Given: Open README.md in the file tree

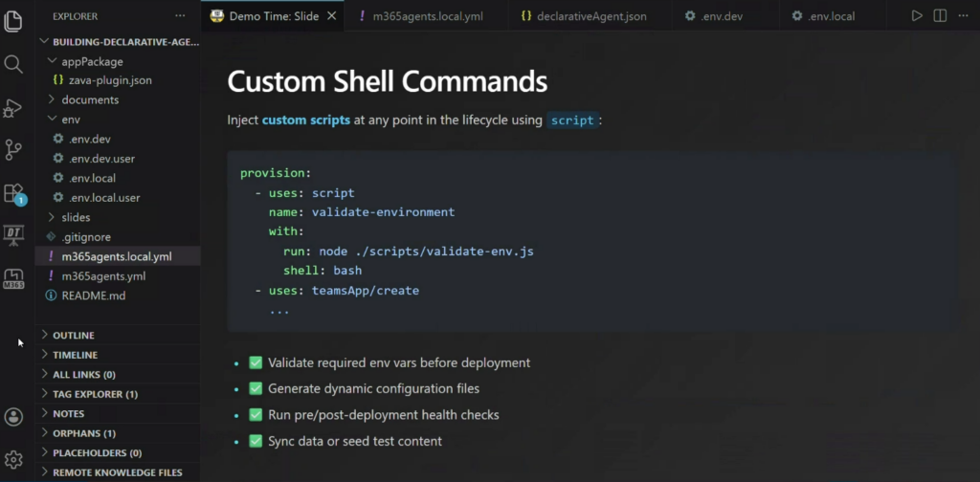Looking at the screenshot, I should (x=93, y=296).
